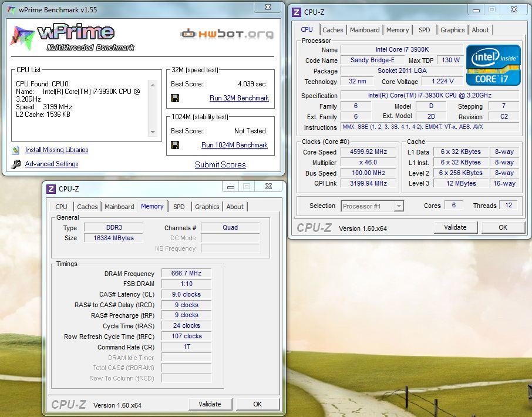Click the QPI Link 3199.94 MHz value
This screenshot has height=417, width=532.
pyautogui.click(x=368, y=183)
